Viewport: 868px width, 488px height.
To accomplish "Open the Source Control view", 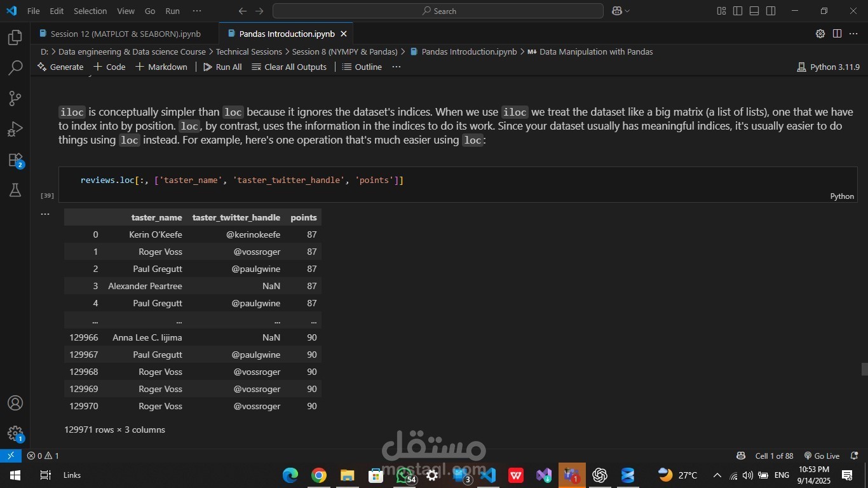I will pos(15,98).
